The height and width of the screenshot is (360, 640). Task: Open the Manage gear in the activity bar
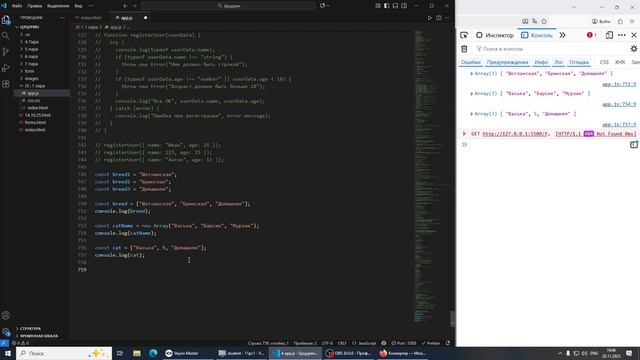point(6,331)
